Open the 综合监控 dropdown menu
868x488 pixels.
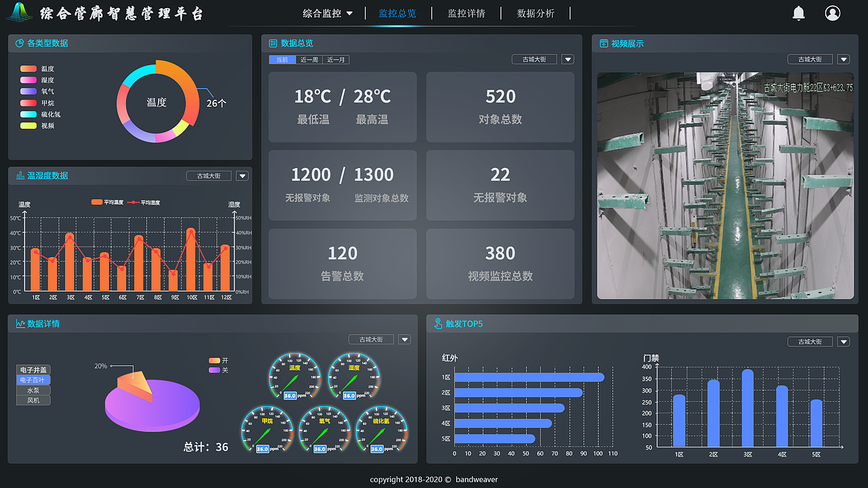[x=328, y=14]
